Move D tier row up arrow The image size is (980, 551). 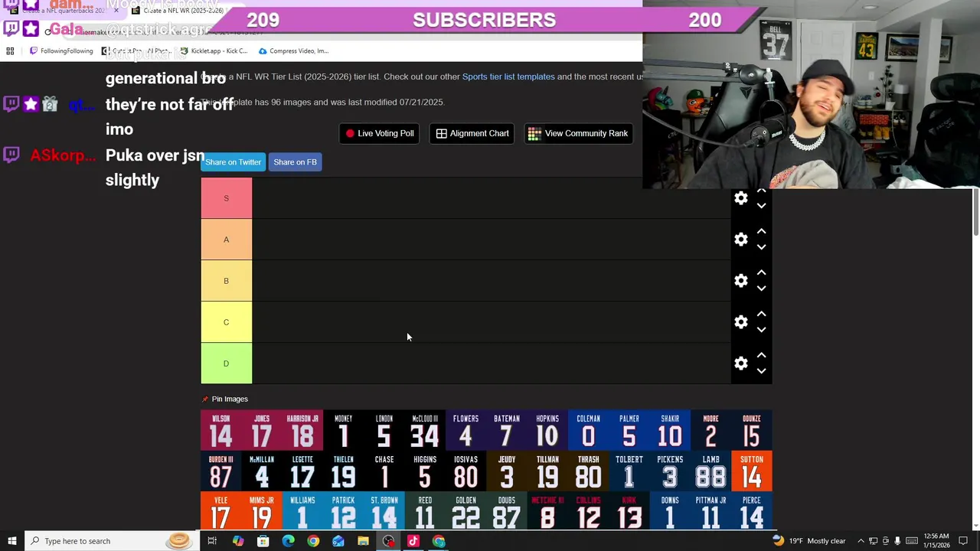761,355
